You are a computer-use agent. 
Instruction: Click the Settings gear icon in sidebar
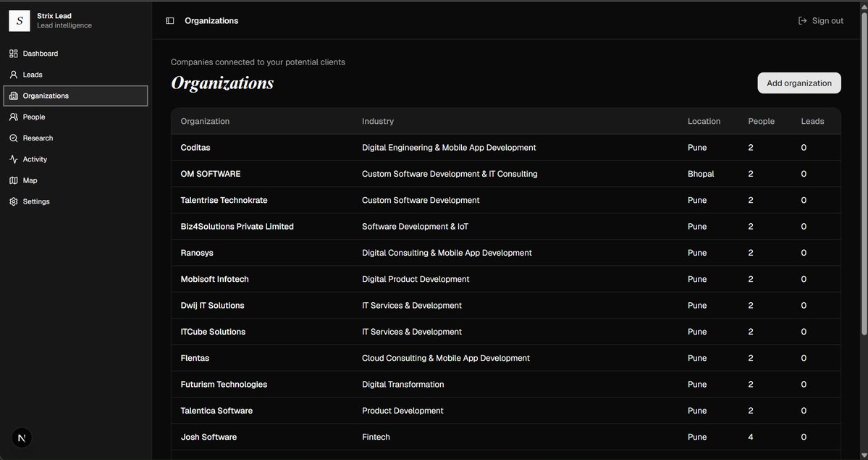(14, 201)
